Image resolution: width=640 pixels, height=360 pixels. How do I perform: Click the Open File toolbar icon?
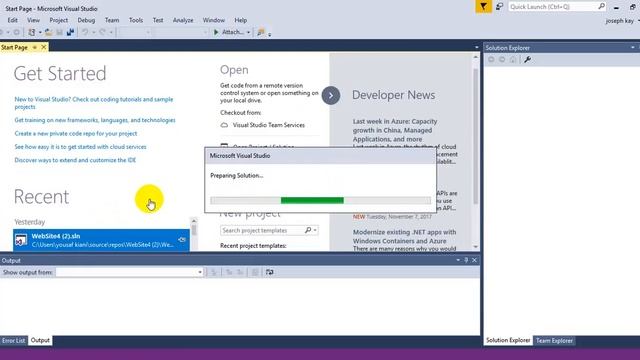click(x=49, y=32)
